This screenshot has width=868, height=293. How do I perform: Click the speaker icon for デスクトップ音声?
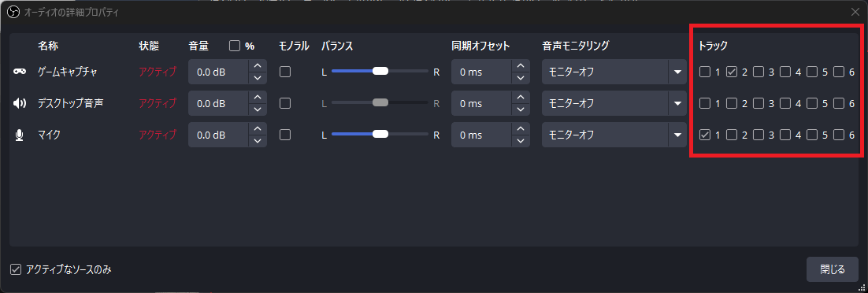(x=20, y=103)
